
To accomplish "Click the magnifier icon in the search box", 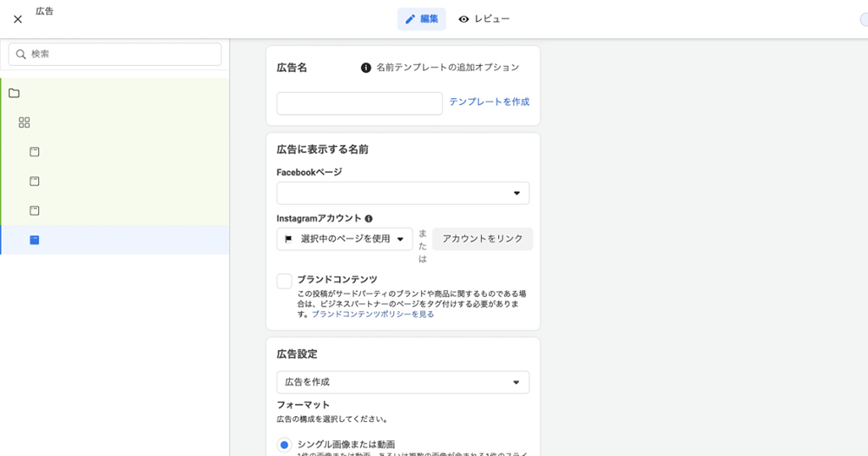I will [x=21, y=55].
